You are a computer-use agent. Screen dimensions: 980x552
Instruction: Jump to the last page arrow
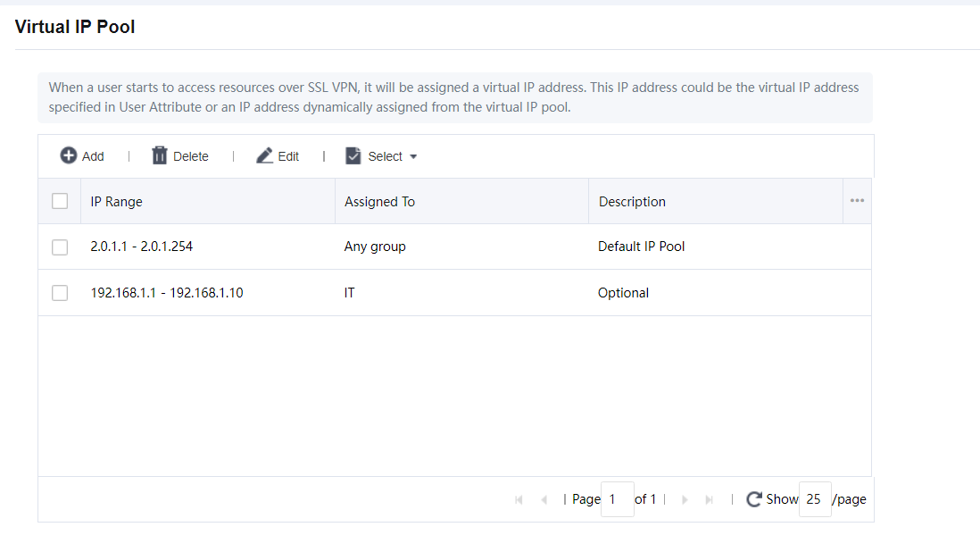point(709,499)
